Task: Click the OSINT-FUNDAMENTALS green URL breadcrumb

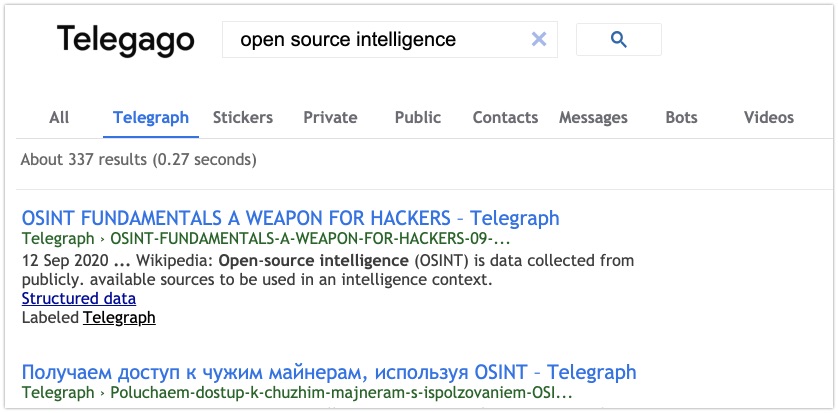Action: coord(310,240)
